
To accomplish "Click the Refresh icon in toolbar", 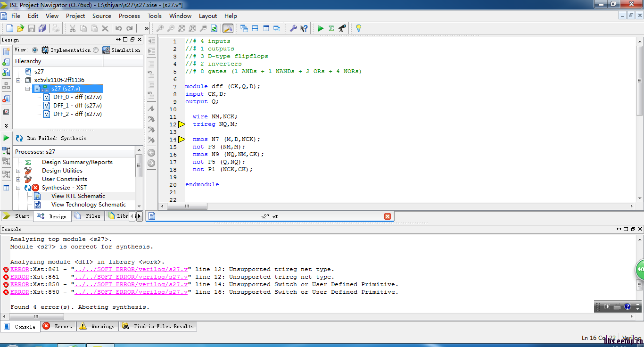I will (214, 28).
